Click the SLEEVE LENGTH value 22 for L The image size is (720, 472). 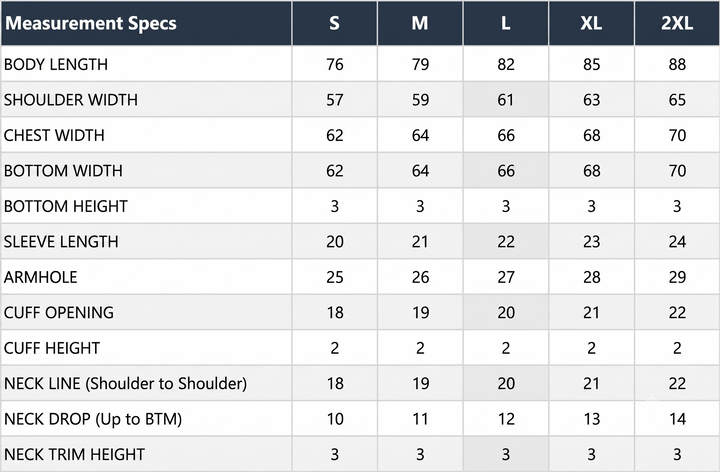point(506,242)
